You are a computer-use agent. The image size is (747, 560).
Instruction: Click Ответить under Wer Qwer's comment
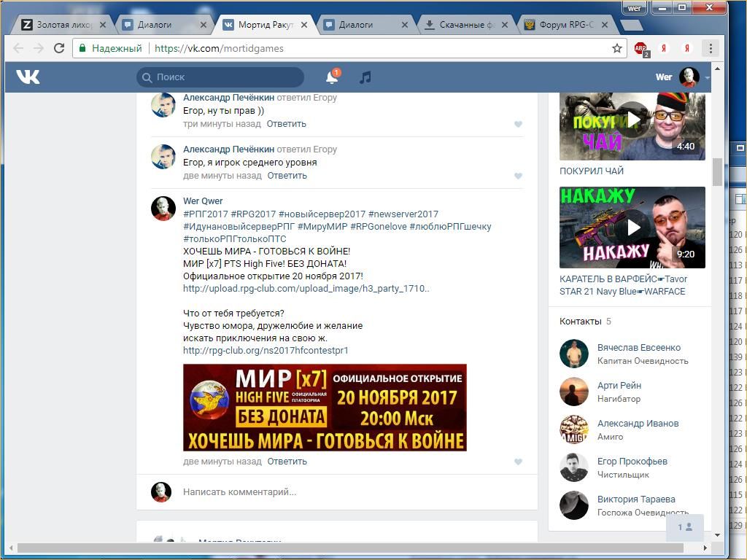[x=287, y=462]
